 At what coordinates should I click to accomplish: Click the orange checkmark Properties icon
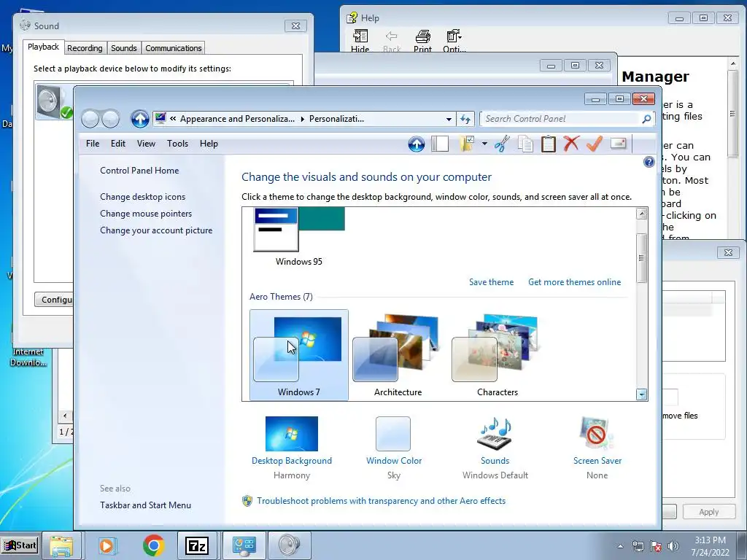pos(594,144)
